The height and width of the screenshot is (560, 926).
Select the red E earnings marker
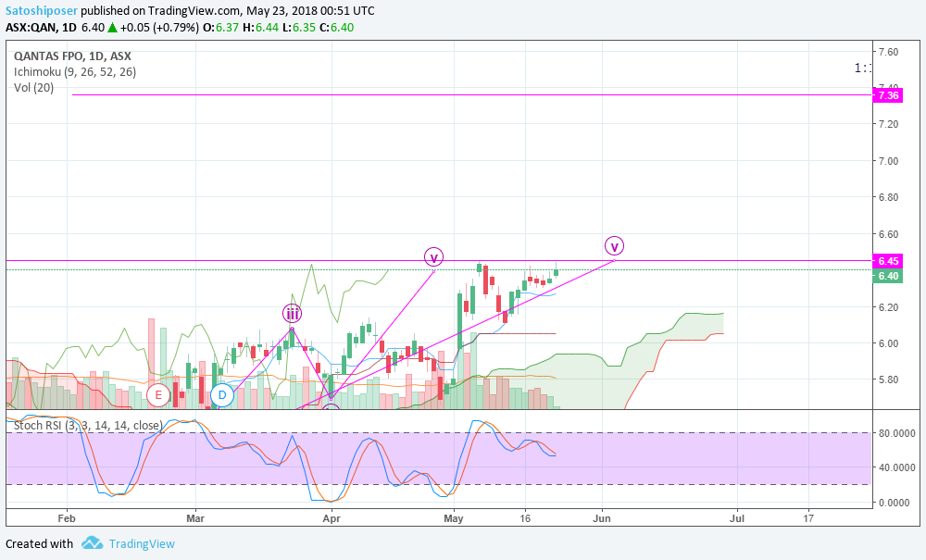pyautogui.click(x=157, y=394)
